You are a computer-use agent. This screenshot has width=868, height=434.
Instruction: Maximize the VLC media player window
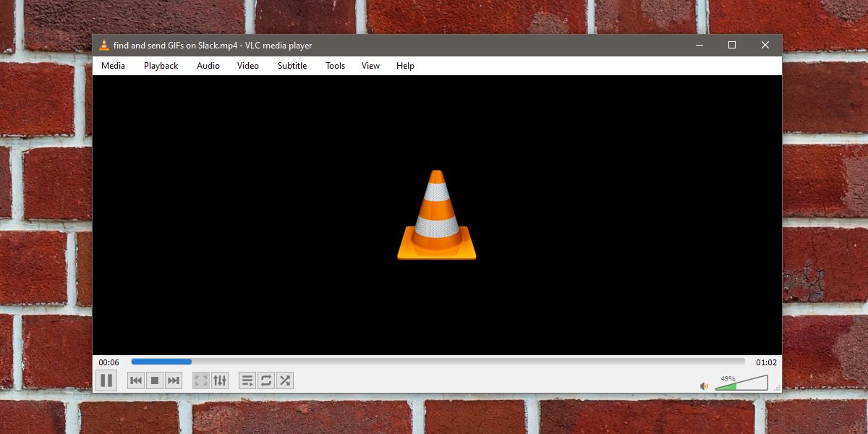[x=732, y=46]
